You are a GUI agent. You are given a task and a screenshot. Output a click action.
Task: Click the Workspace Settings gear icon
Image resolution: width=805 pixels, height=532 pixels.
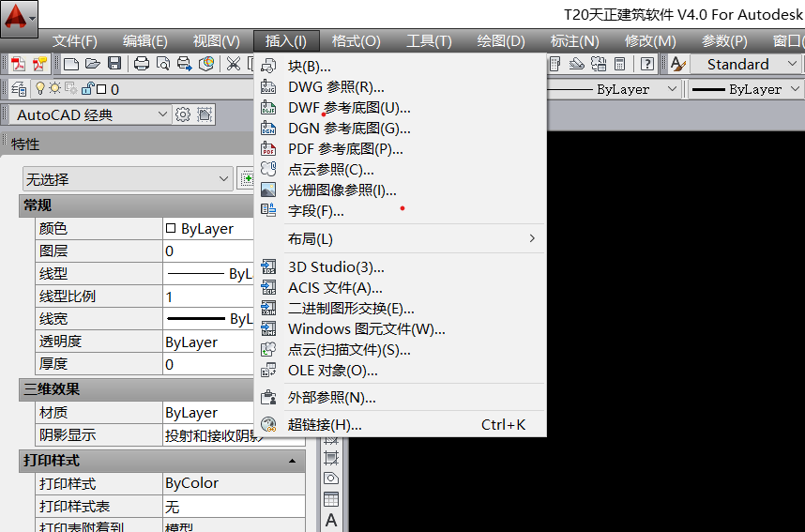coord(183,114)
